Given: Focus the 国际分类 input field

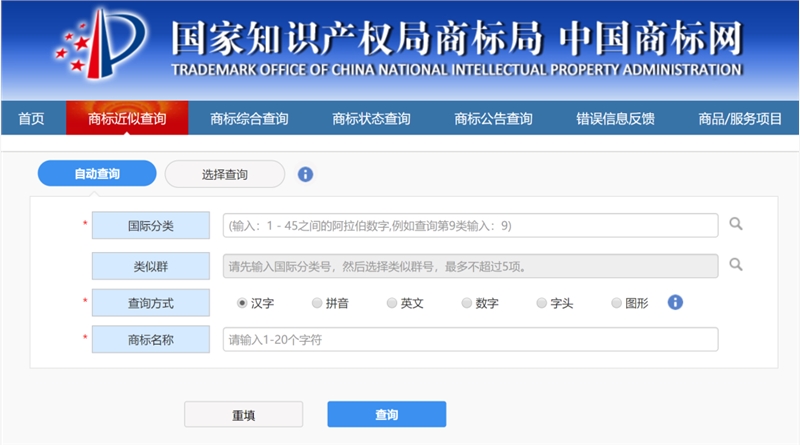Looking at the screenshot, I should point(470,226).
